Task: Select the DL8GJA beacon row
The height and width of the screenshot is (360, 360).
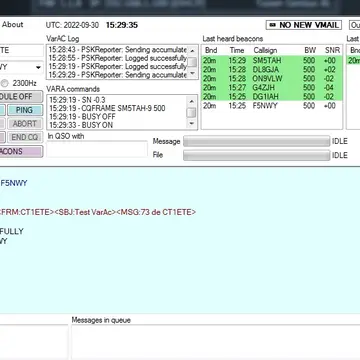Action: click(272, 70)
